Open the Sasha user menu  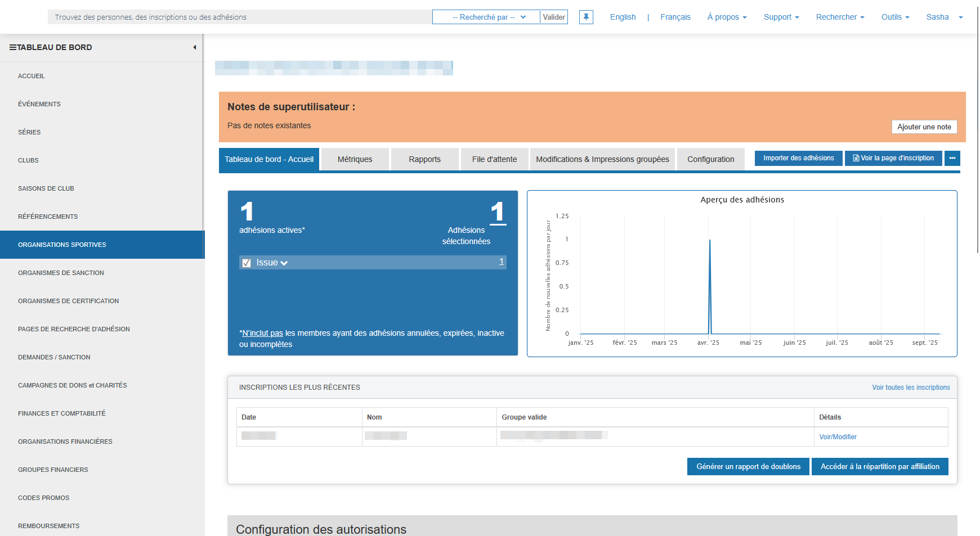[x=944, y=17]
